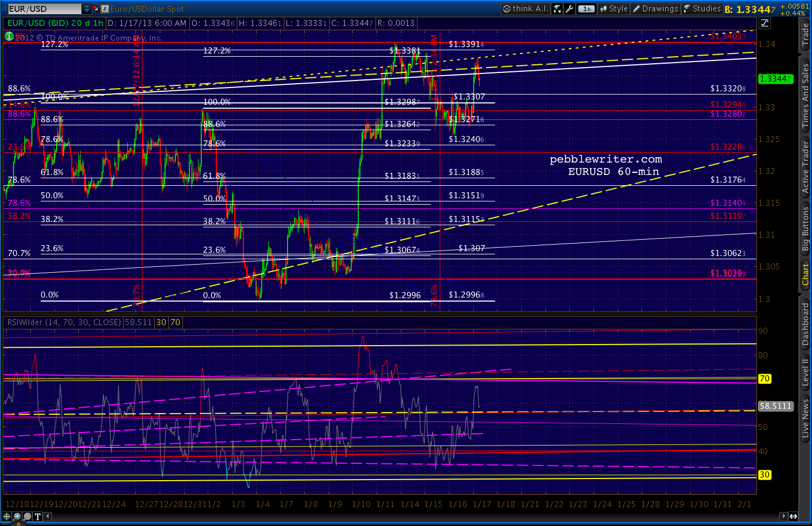This screenshot has height=526, width=812.
Task: Click the 1/17 date on time axis
Action: (x=482, y=504)
